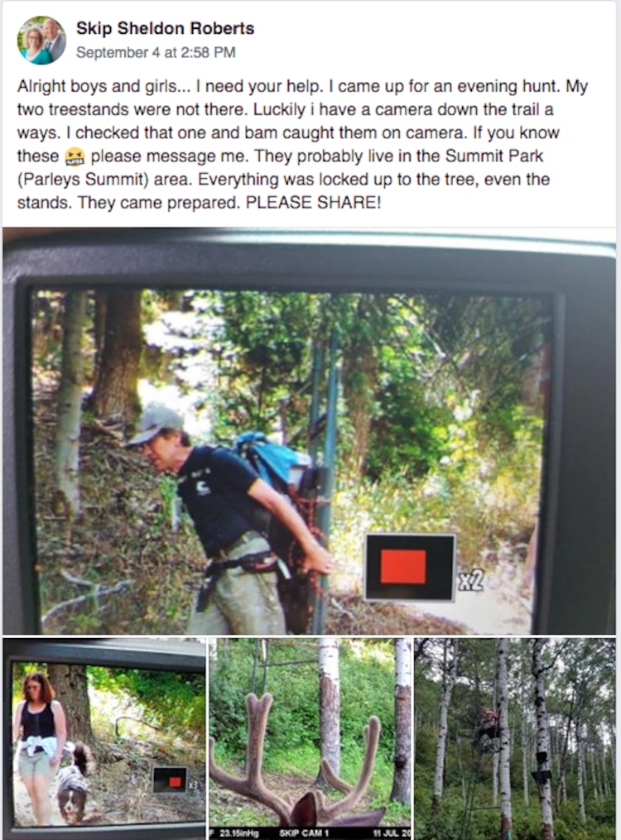This screenshot has height=840, width=621.
Task: Click the blue backpack on the man
Action: point(271,459)
